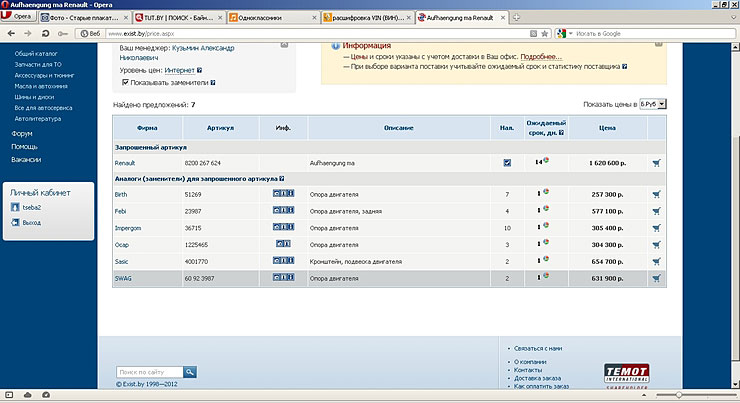This screenshot has width=740, height=403.
Task: Open info icons for Birth 51269
Action: (x=283, y=193)
